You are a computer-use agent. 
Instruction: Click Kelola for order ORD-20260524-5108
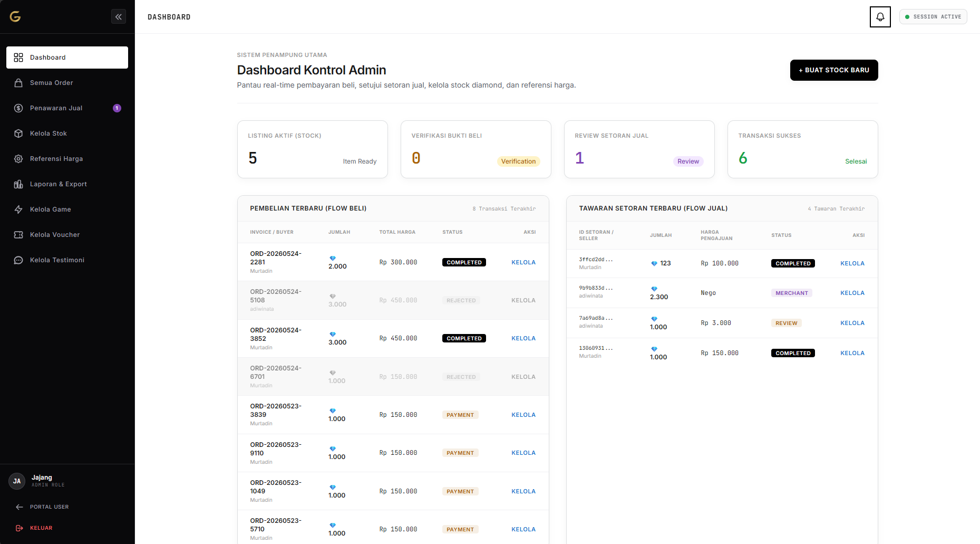tap(523, 300)
